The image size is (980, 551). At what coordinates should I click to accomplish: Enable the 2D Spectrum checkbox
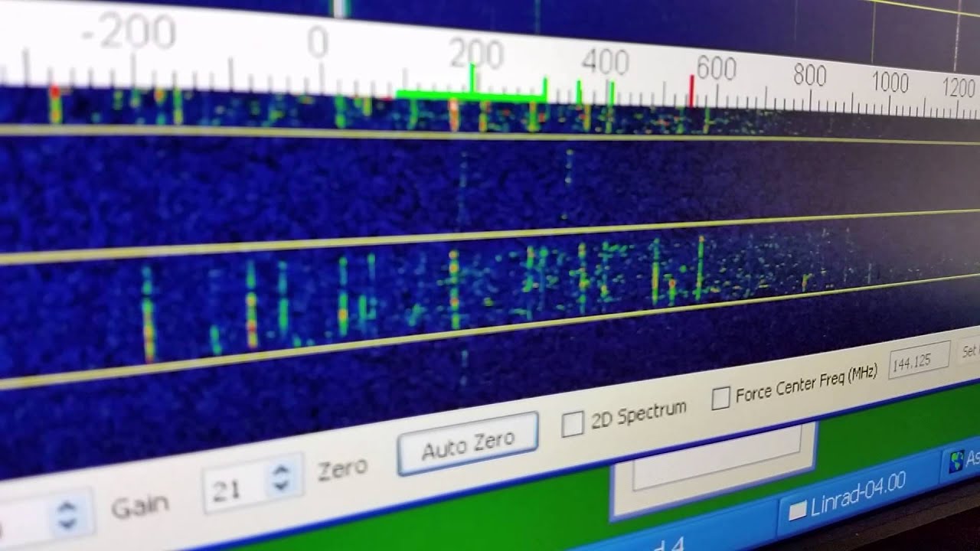pos(573,423)
